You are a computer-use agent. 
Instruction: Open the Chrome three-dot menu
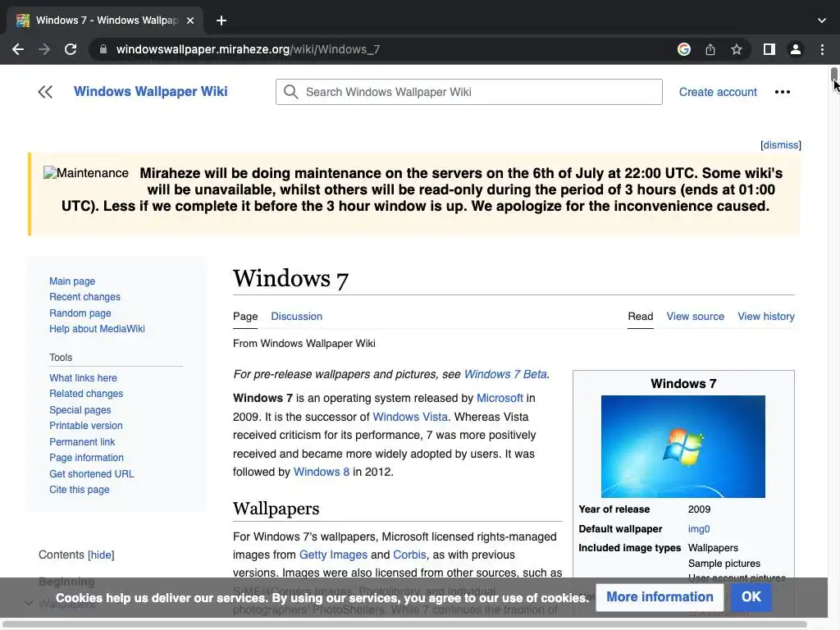822,49
